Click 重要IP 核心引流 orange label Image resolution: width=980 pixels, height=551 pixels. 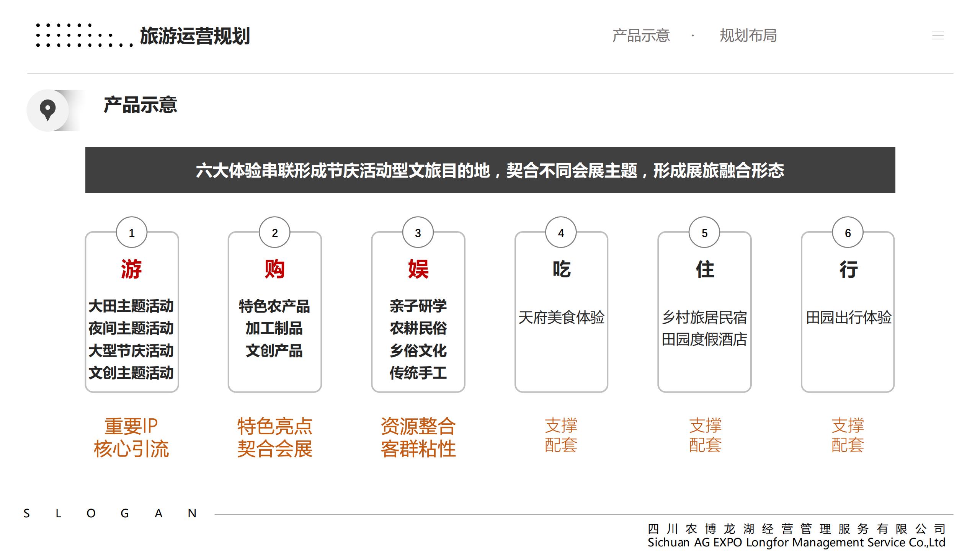tap(131, 437)
